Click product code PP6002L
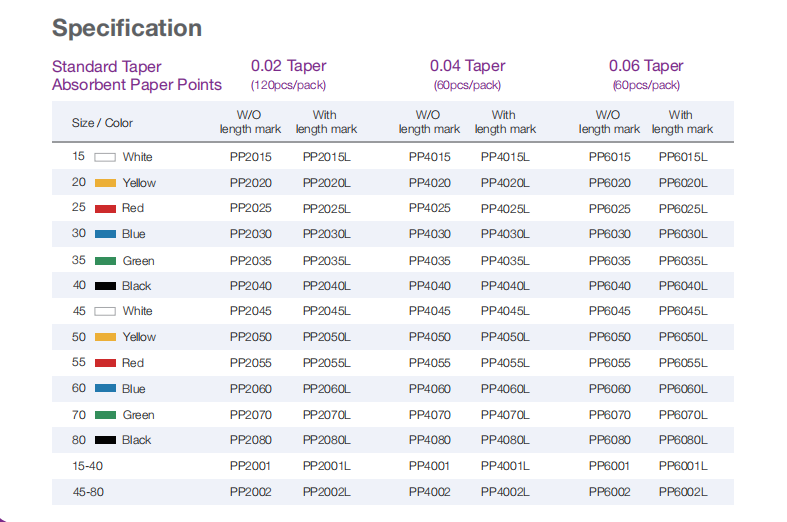787x522 pixels. pos(683,492)
